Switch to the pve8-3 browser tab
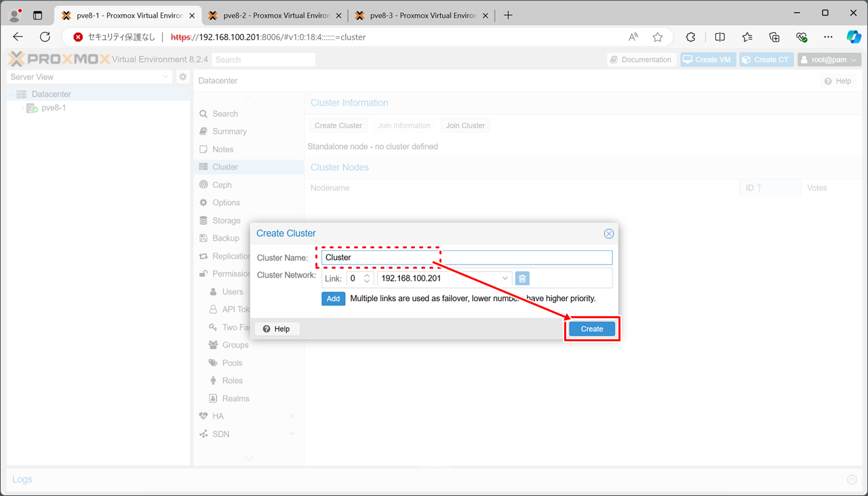The width and height of the screenshot is (868, 496). pos(423,15)
